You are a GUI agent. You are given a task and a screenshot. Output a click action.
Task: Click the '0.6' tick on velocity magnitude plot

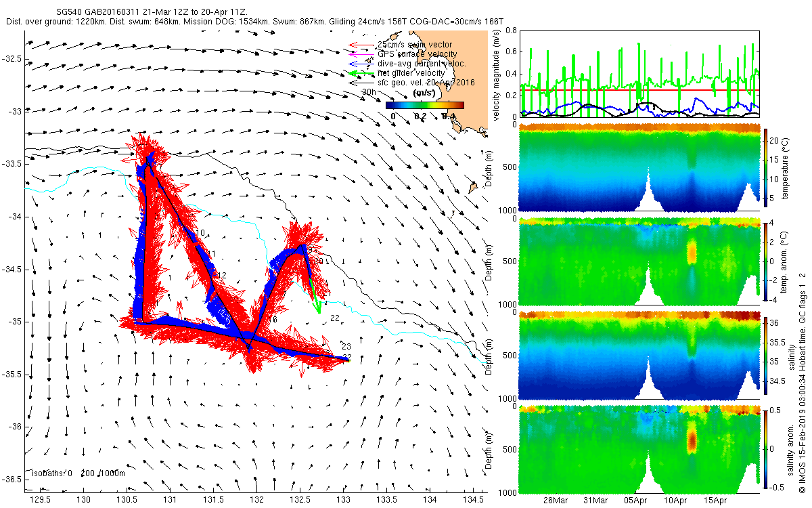click(x=510, y=52)
